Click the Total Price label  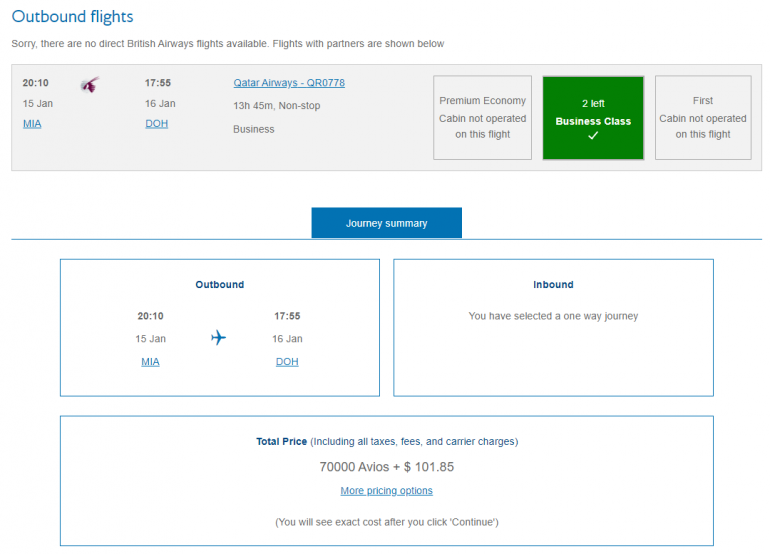[281, 441]
